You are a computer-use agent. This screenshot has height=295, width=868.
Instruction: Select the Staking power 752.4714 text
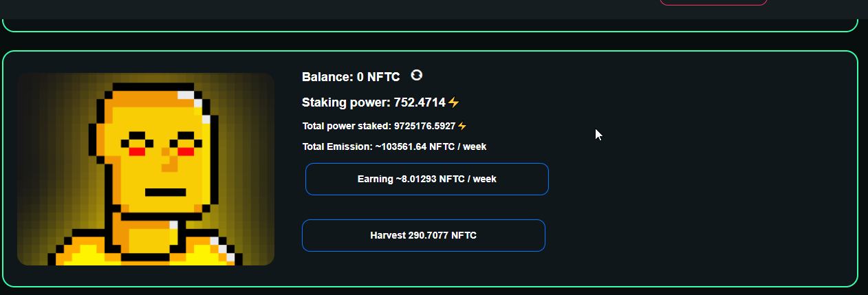pos(374,102)
